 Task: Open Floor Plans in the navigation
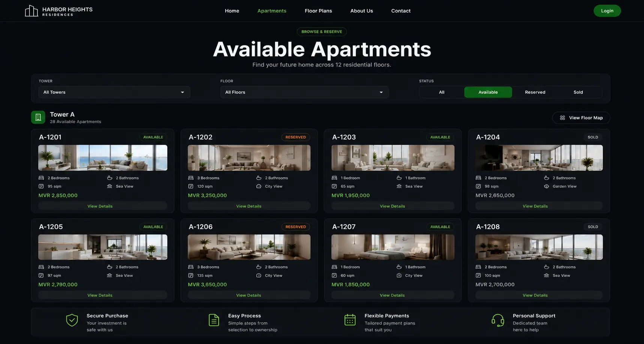click(x=318, y=11)
